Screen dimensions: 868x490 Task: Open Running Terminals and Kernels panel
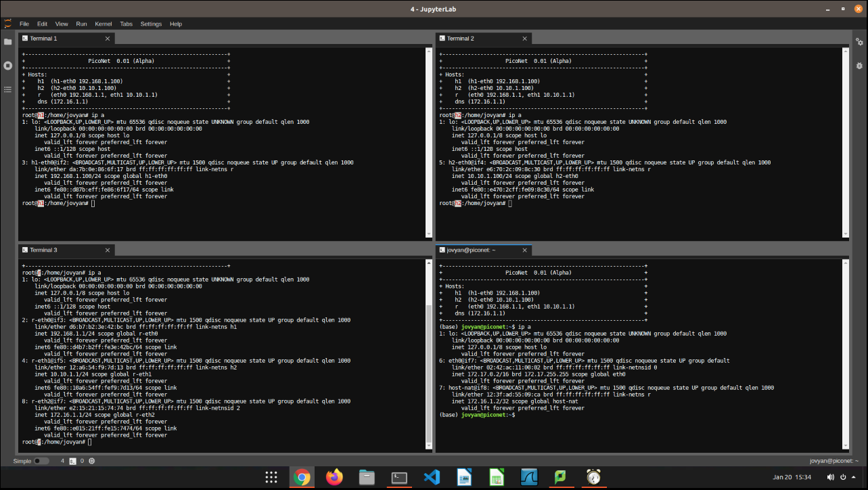coord(8,66)
